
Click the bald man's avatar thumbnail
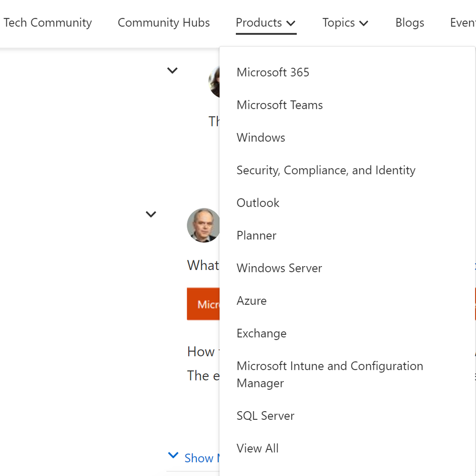tap(203, 225)
